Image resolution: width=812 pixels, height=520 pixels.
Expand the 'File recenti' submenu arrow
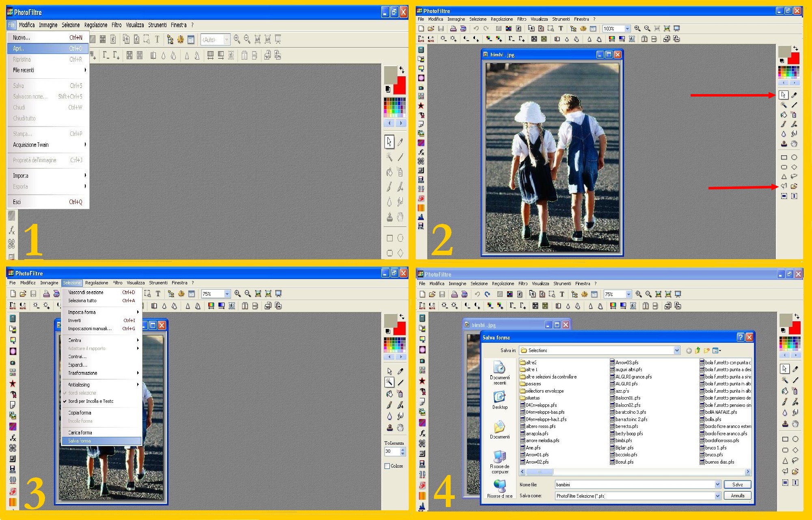coord(85,70)
